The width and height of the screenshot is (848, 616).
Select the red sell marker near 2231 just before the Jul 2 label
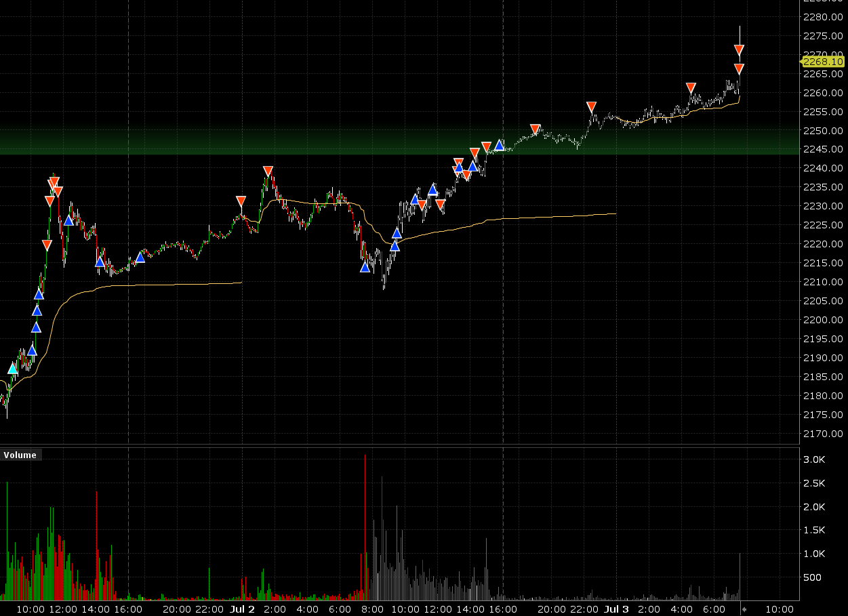coord(241,201)
